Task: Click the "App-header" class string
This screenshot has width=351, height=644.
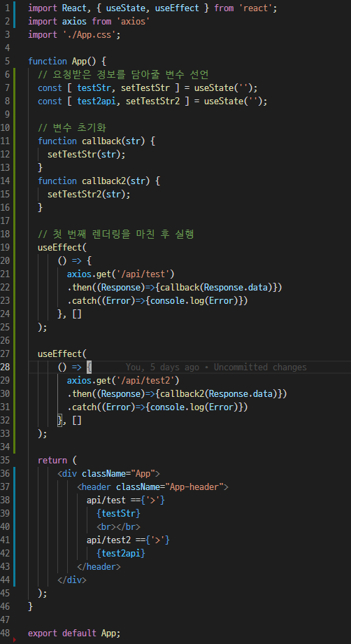Action: click(x=194, y=487)
